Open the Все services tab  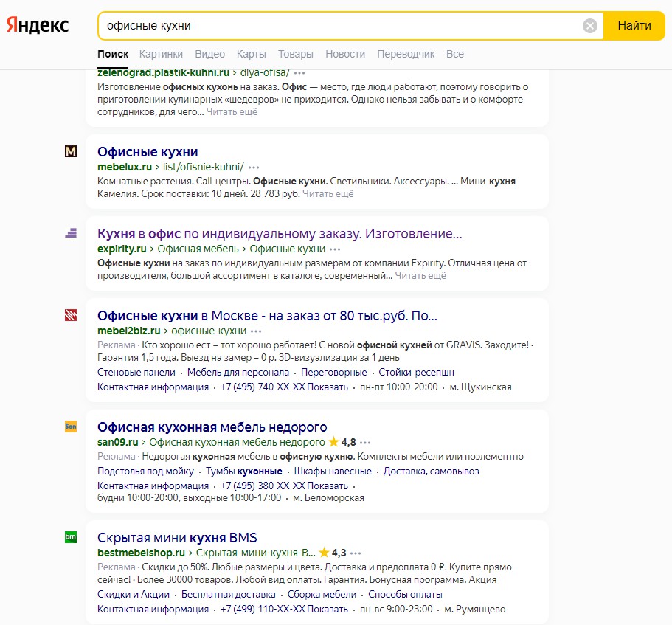455,54
